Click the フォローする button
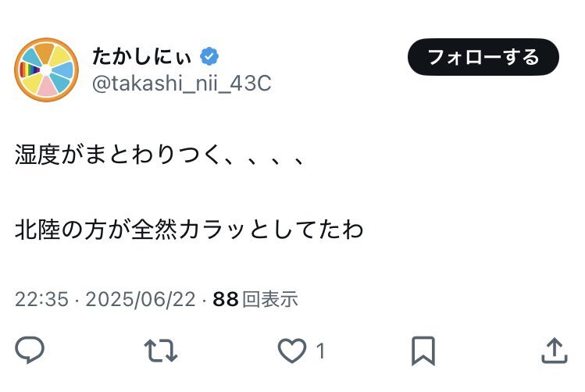The height and width of the screenshot is (392, 585). pos(483,57)
